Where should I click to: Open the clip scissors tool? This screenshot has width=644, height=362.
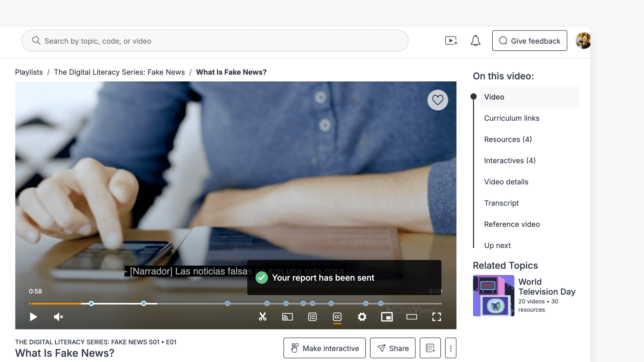263,317
